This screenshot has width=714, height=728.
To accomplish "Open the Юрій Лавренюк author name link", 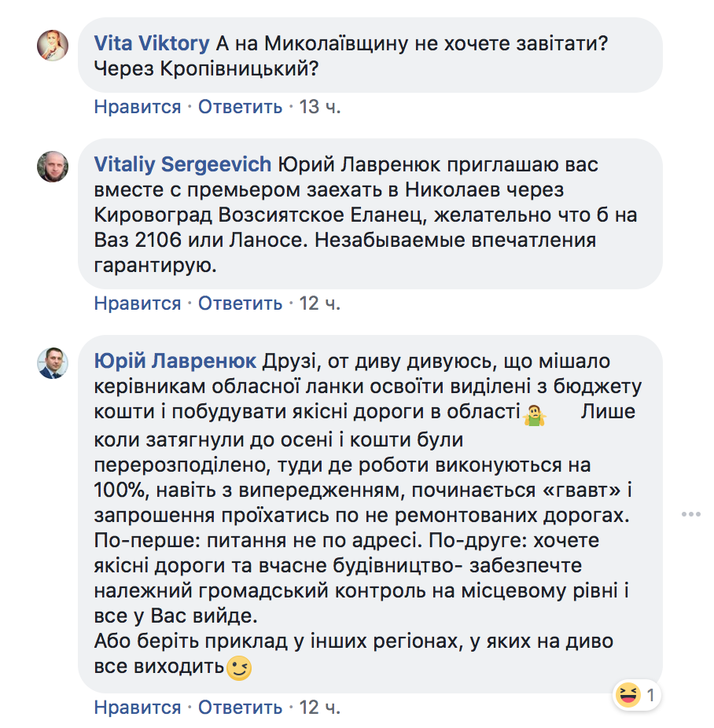I will [175, 362].
